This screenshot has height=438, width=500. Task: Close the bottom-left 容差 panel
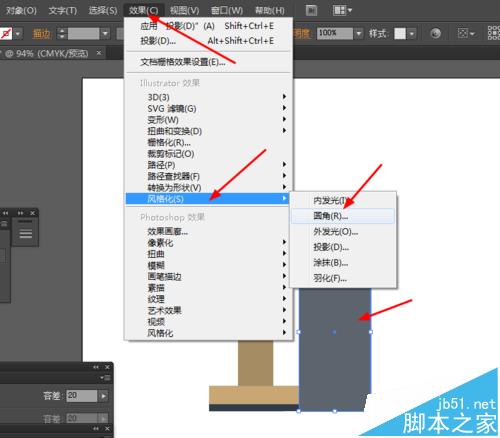107,367
